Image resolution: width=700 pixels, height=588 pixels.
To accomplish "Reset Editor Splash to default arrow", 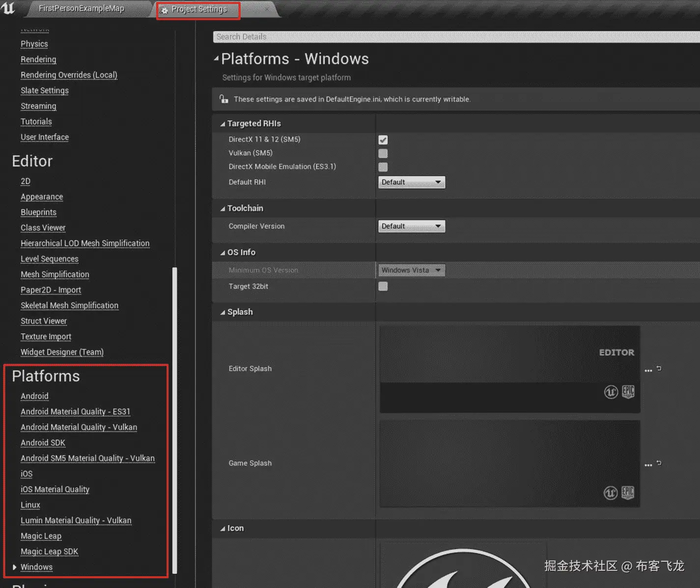I will pos(659,368).
